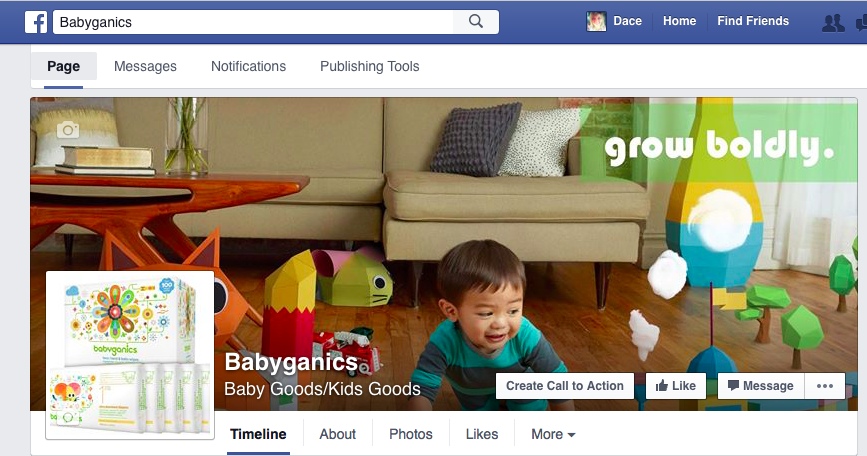
Task: Click the camera icon on cover photo
Action: click(x=68, y=130)
